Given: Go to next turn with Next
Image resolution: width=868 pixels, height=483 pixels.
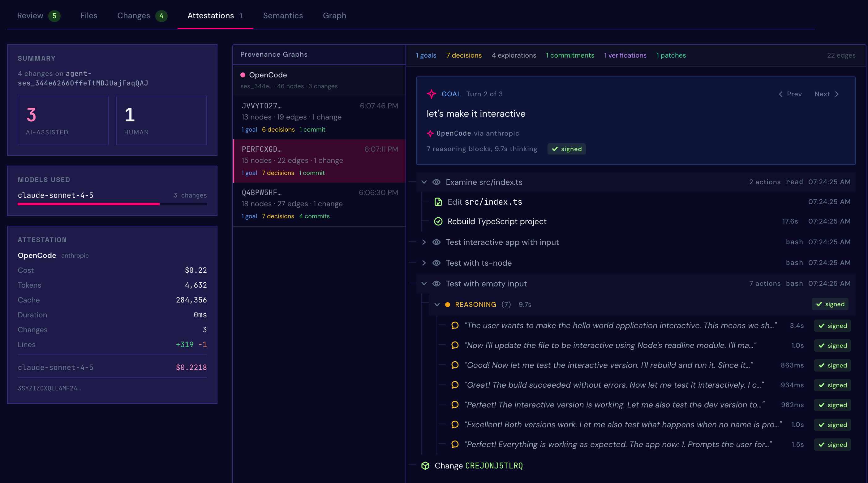Looking at the screenshot, I should click(x=827, y=94).
